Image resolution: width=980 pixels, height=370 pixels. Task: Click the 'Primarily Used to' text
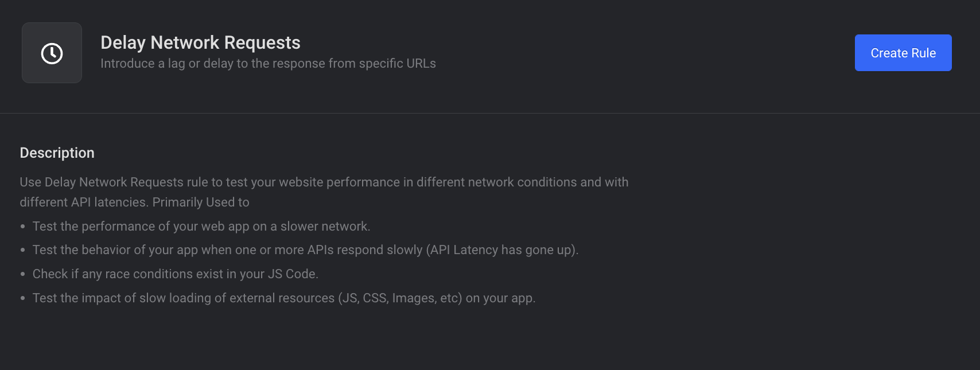click(201, 202)
